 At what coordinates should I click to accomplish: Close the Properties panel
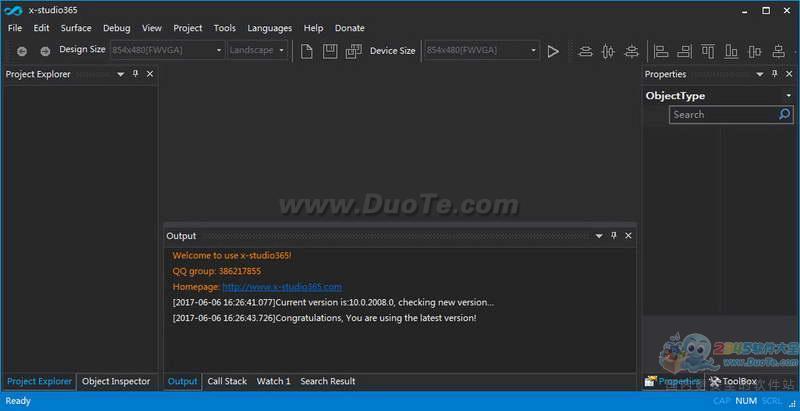789,74
